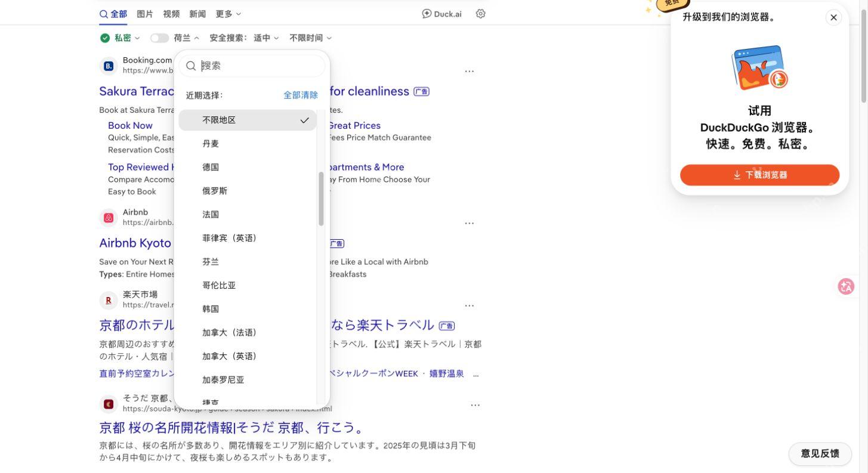Open the 嬉野温泉 sitelink
This screenshot has width=868, height=473.
pyautogui.click(x=447, y=373)
